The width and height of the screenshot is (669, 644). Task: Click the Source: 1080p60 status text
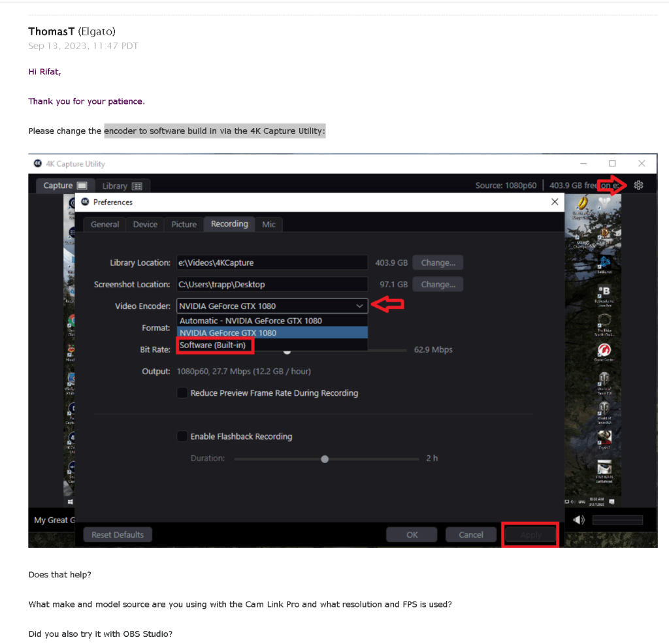pyautogui.click(x=506, y=185)
